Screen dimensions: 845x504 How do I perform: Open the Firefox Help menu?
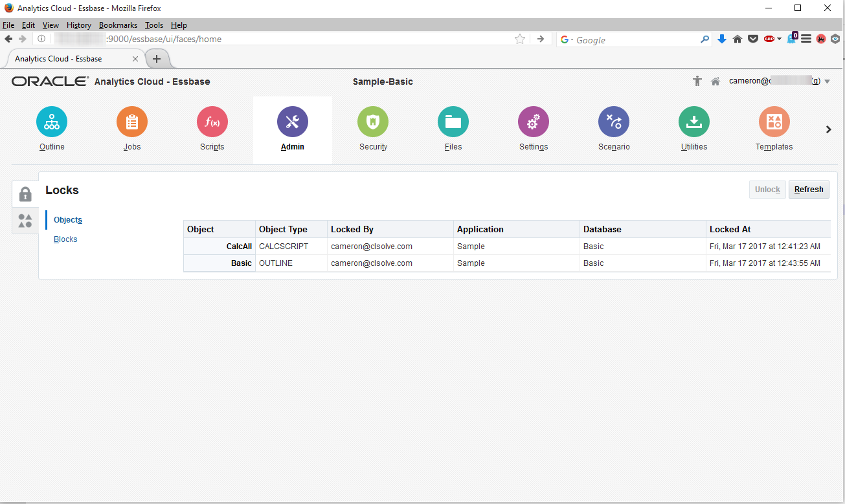point(179,25)
